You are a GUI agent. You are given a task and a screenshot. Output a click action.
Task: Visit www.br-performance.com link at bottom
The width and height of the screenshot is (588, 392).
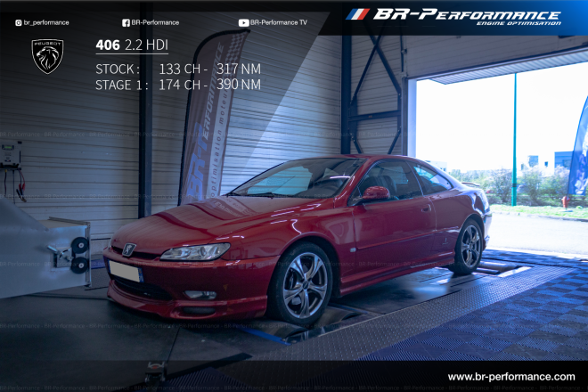pos(510,377)
